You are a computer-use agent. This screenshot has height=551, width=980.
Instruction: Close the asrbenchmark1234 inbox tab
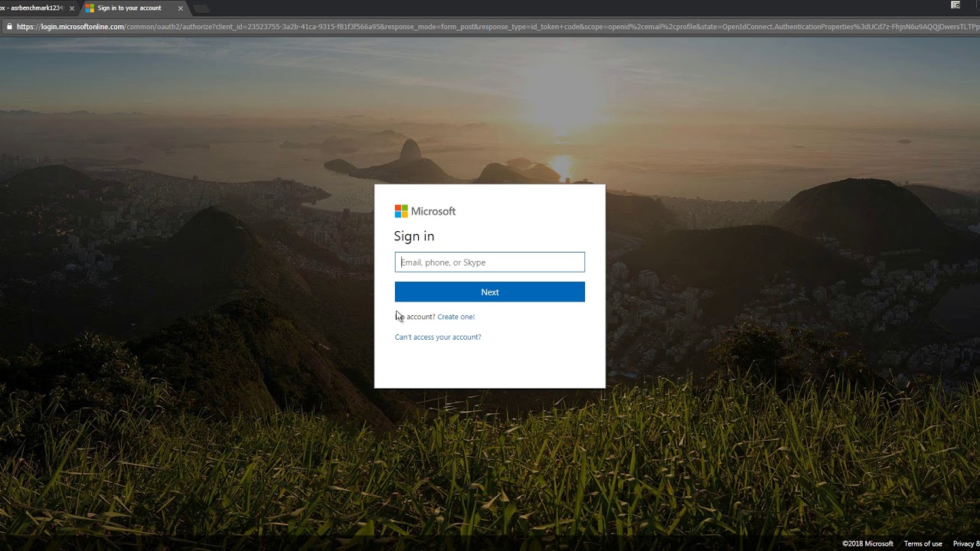pyautogui.click(x=72, y=8)
